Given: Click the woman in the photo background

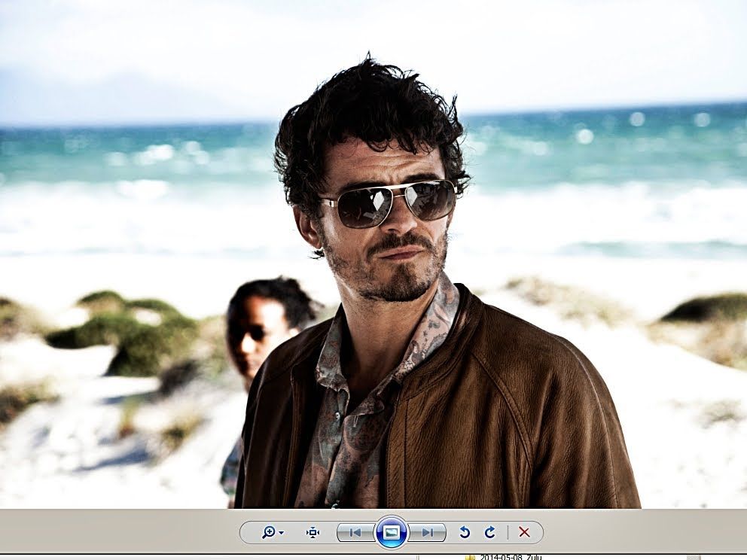Looking at the screenshot, I should (260, 324).
